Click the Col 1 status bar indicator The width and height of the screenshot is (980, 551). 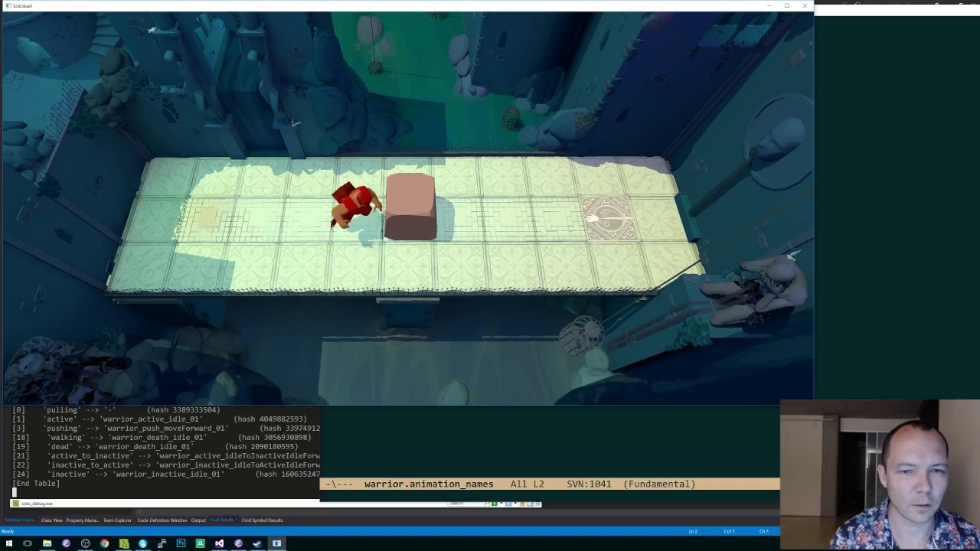[729, 531]
